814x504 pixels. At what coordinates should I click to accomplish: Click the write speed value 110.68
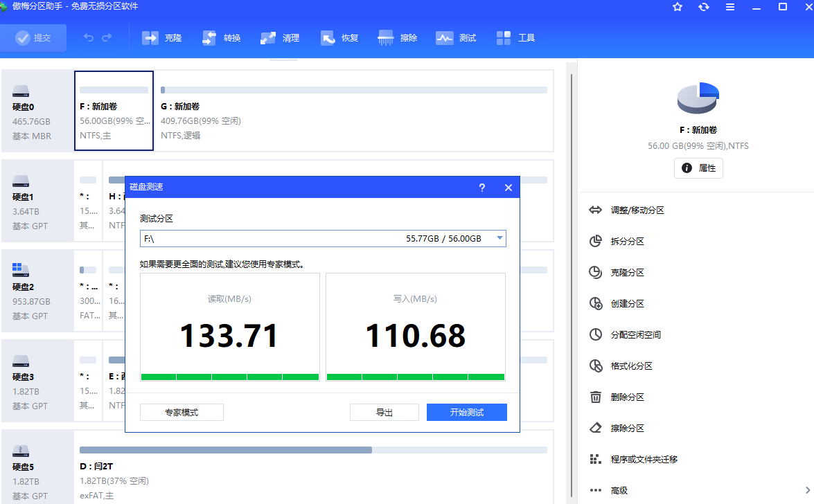415,336
